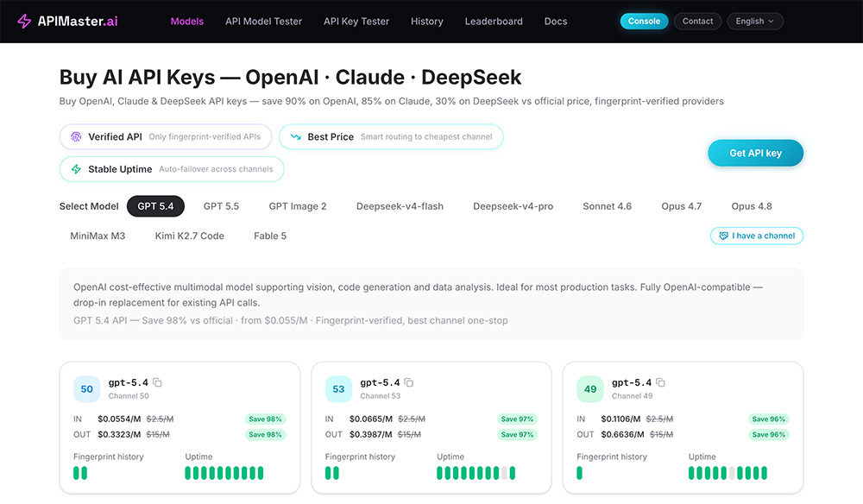Open API Model Tester page
The image size is (863, 504).
tap(263, 22)
